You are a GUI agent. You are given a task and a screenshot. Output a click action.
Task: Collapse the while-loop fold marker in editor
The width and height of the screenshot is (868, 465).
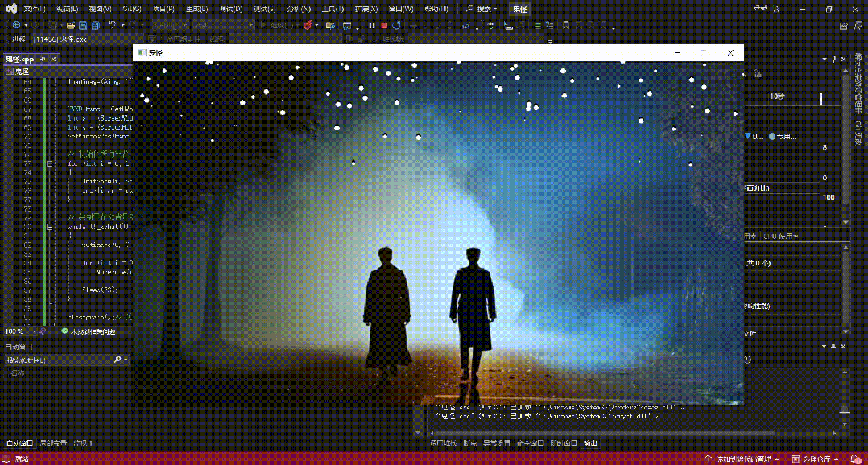coord(49,227)
